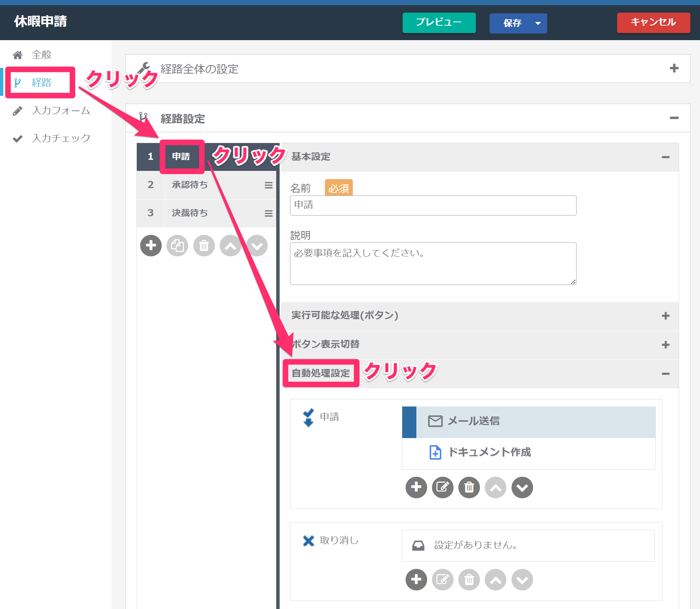Click the 休暇申請 title text
Image resolution: width=700 pixels, height=609 pixels.
41,22
